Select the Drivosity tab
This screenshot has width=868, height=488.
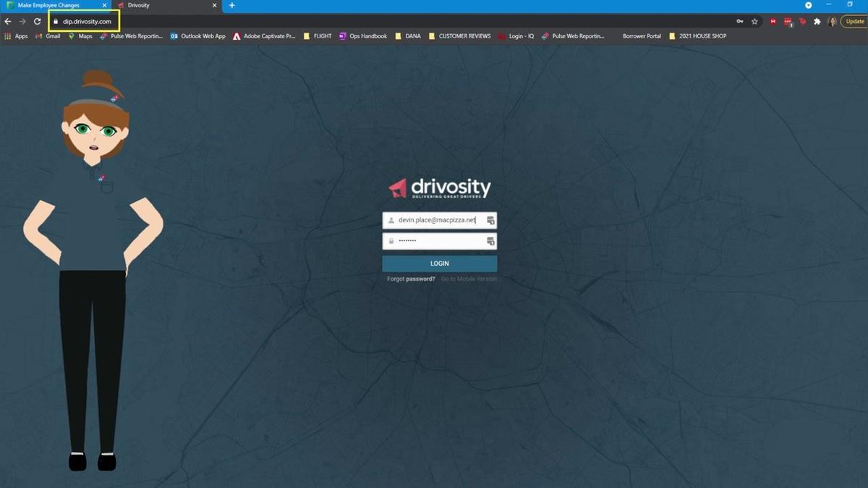166,6
